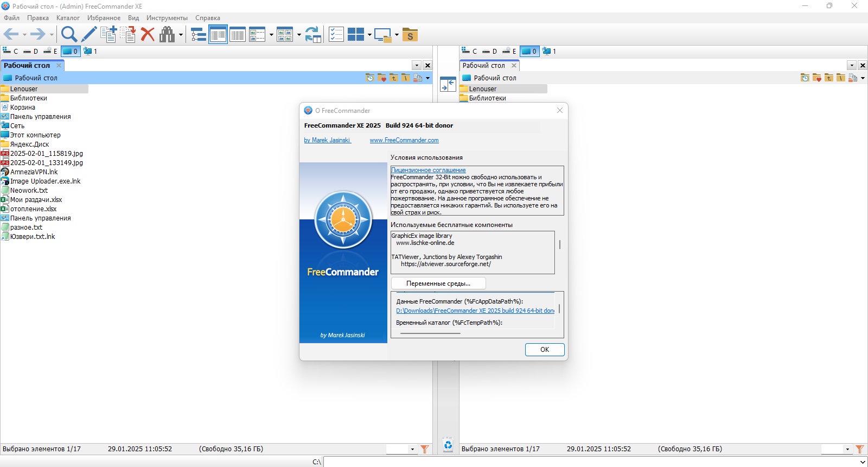Image resolution: width=868 pixels, height=467 pixels.
Task: Click the binoculars search icon
Action: point(167,35)
